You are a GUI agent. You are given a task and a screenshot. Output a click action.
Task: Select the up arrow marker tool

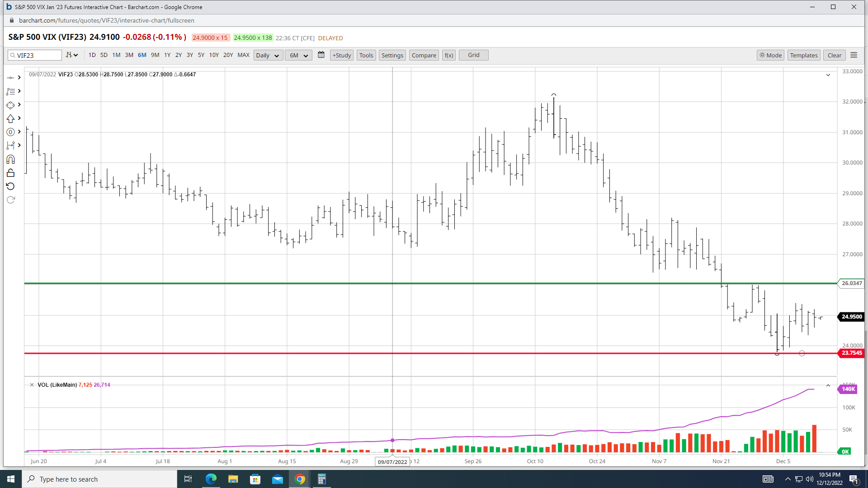click(11, 118)
